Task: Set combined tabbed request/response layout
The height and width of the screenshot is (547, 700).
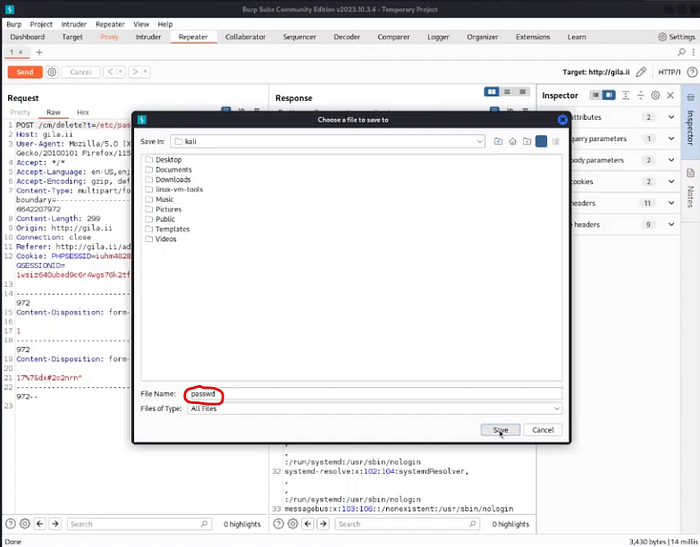Action: click(522, 92)
